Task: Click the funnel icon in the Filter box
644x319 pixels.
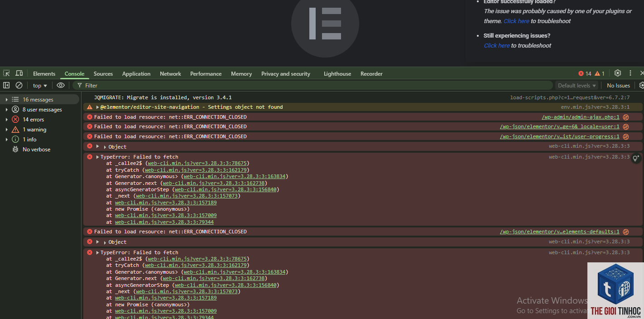Action: (80, 85)
